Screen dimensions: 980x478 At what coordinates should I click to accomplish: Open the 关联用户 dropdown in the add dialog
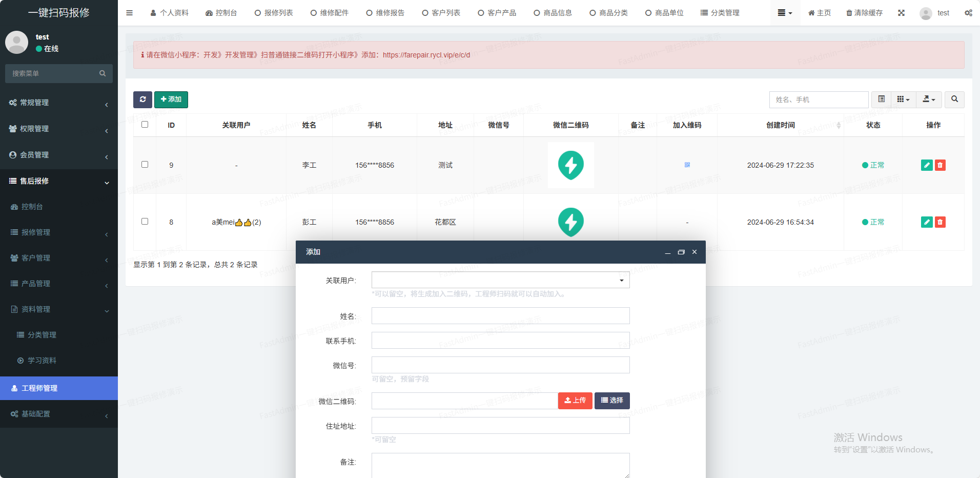pos(500,280)
